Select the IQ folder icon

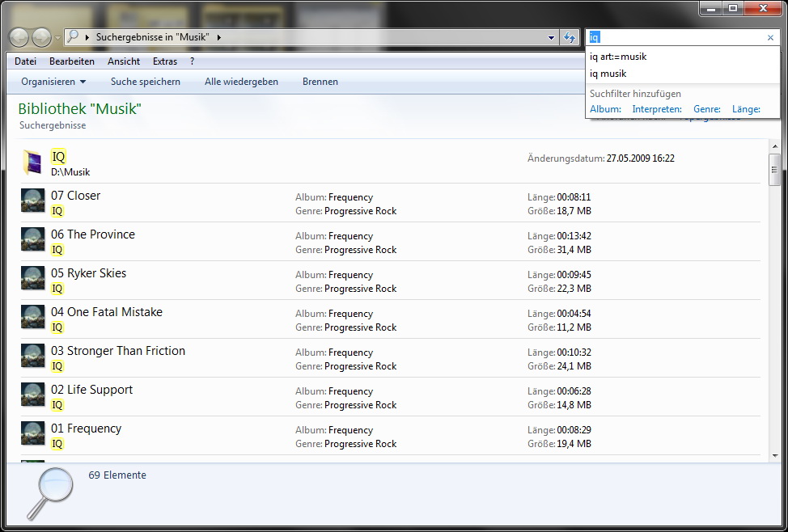pos(32,163)
